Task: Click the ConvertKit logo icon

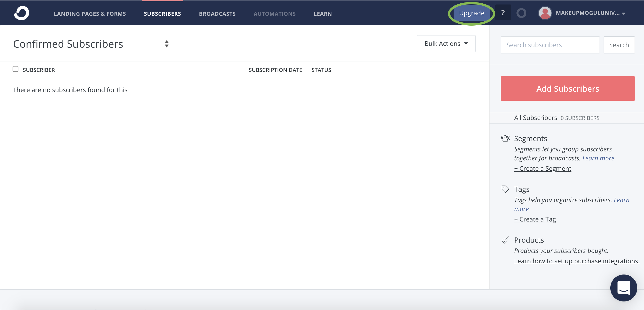Action: pyautogui.click(x=22, y=13)
